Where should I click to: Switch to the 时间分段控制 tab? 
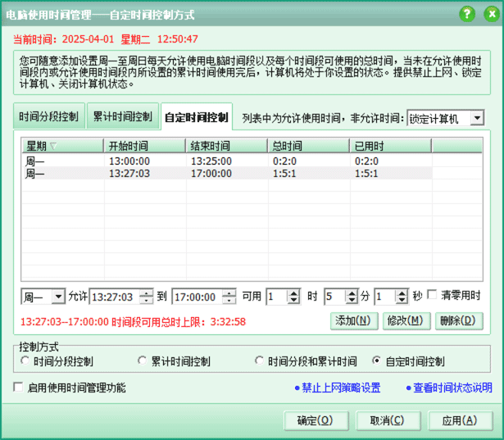48,117
